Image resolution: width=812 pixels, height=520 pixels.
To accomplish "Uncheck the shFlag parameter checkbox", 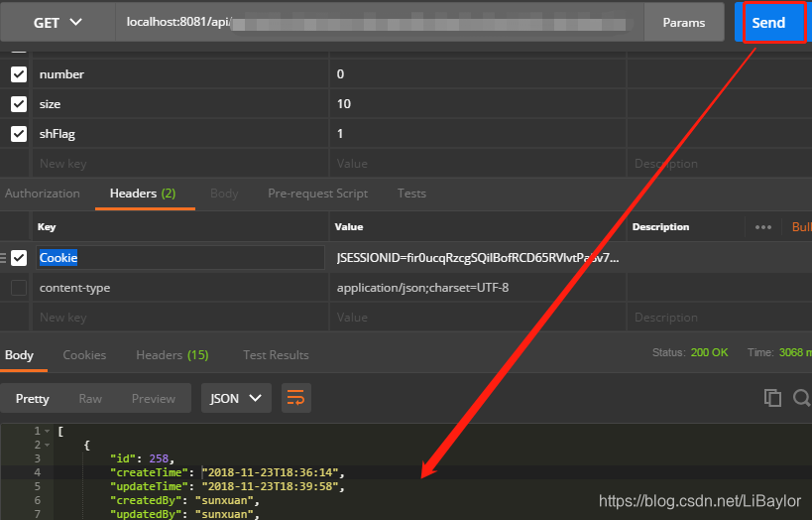I will click(x=19, y=134).
